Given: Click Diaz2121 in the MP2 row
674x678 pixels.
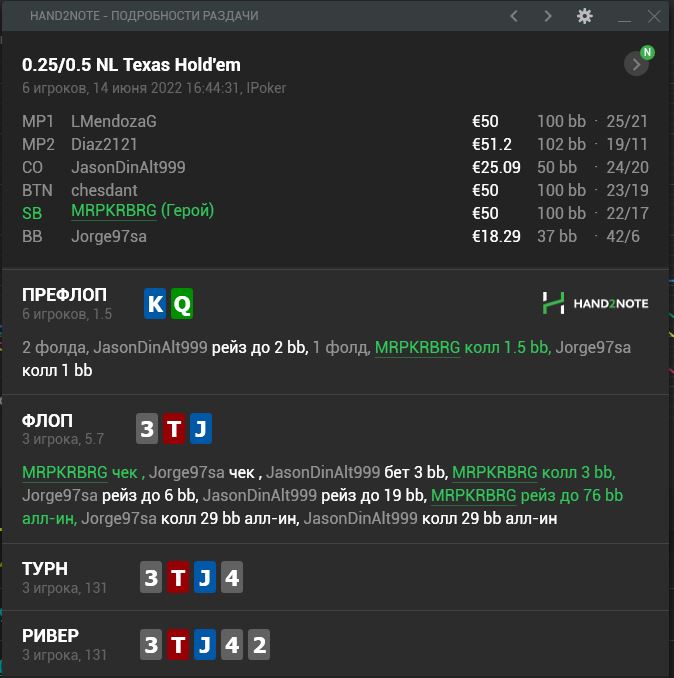Looking at the screenshot, I should pos(104,144).
